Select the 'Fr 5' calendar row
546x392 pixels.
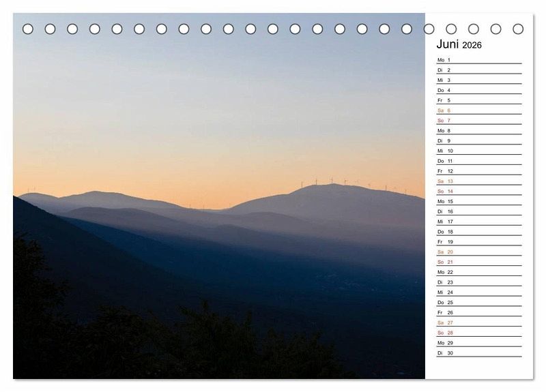pyautogui.click(x=479, y=100)
